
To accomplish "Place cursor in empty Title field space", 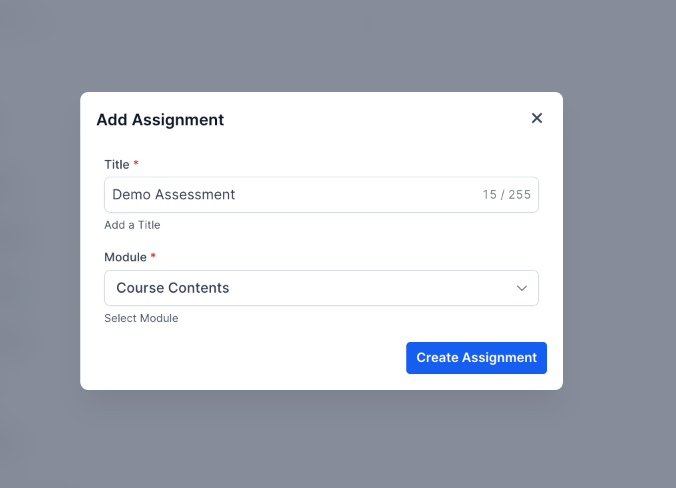I will point(360,195).
